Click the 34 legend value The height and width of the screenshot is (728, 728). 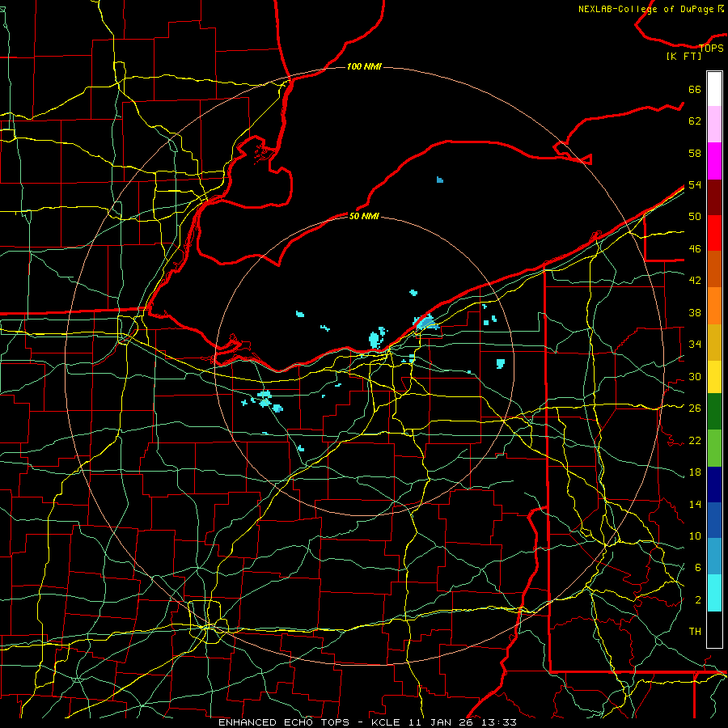(x=695, y=345)
